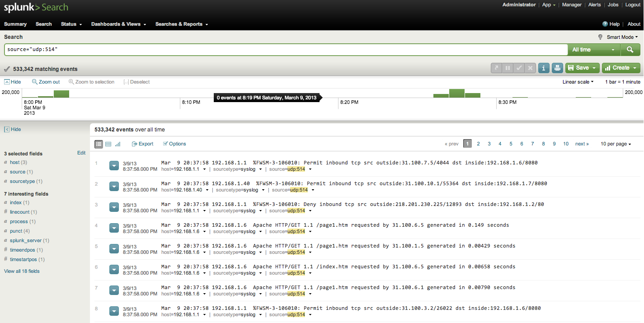The image size is (644, 323).
Task: Open the job inspector info icon
Action: tap(544, 68)
